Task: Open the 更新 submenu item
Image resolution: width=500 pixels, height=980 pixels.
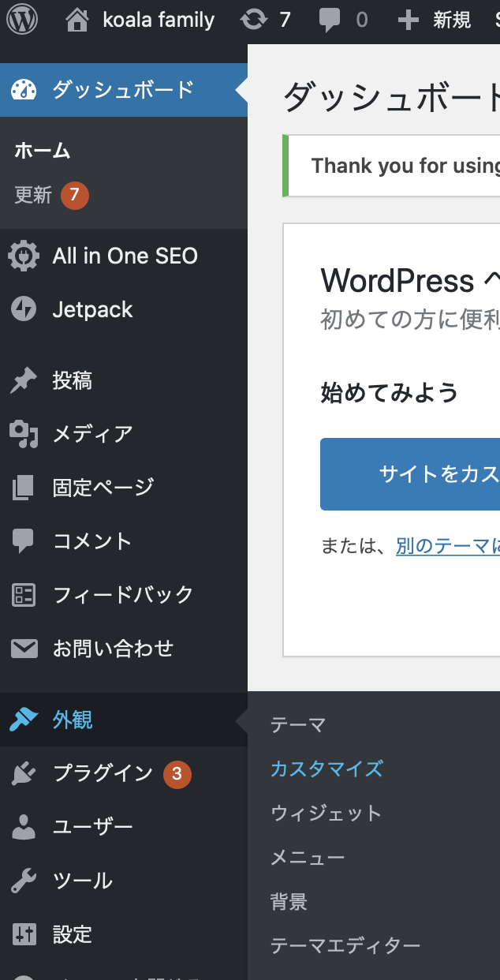Action: pos(33,195)
